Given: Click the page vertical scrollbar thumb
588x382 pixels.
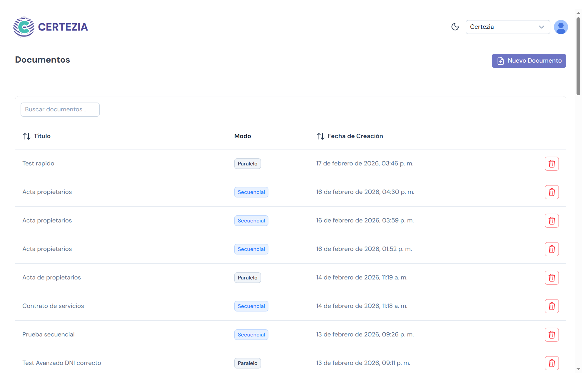Looking at the screenshot, I should click(x=578, y=56).
